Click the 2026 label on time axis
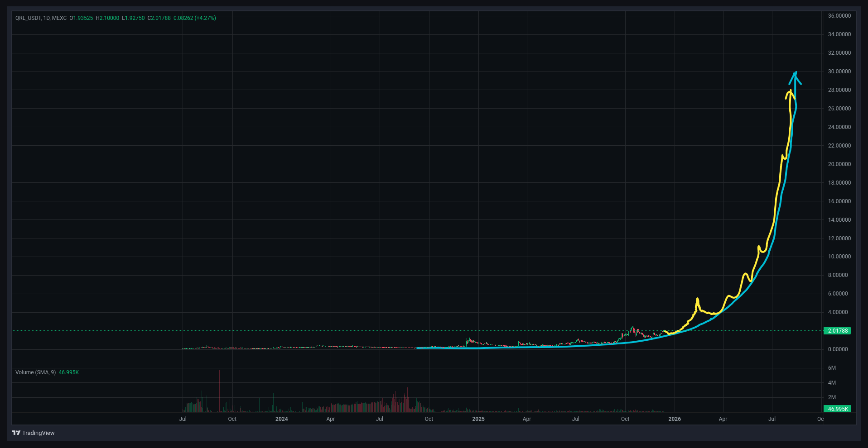 pos(674,419)
